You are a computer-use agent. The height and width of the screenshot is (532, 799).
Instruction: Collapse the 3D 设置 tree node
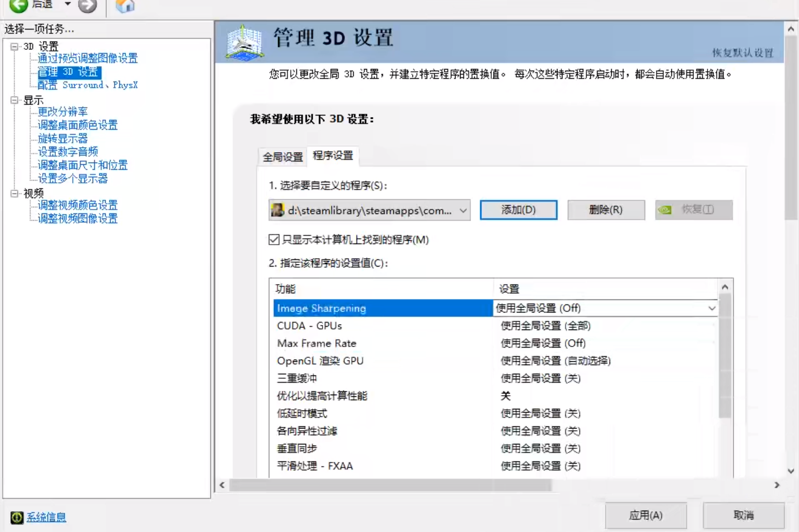(x=14, y=47)
